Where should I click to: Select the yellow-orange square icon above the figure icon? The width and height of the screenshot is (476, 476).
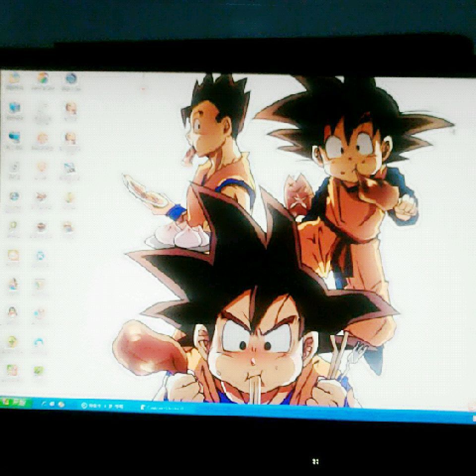pyautogui.click(x=13, y=256)
